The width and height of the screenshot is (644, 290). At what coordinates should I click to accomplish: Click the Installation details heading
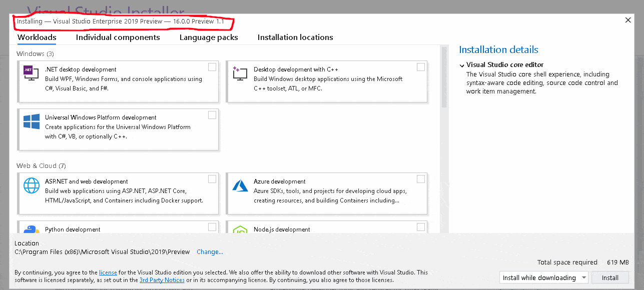click(x=498, y=49)
